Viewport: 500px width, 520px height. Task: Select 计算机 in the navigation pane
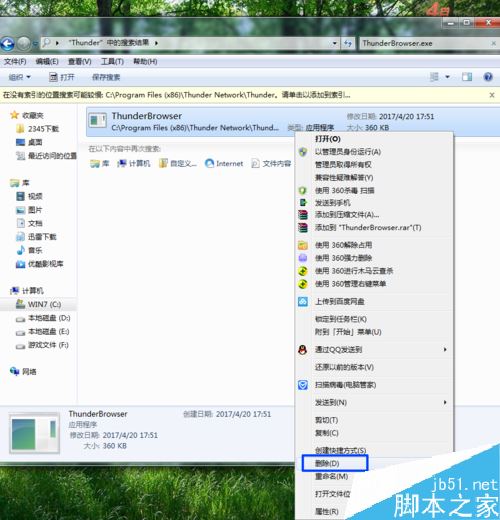coord(27,291)
